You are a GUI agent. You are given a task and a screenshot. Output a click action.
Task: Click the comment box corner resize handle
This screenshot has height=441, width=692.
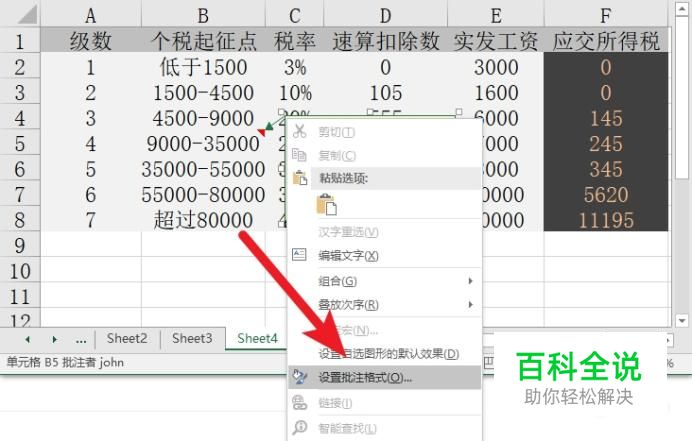459,112
